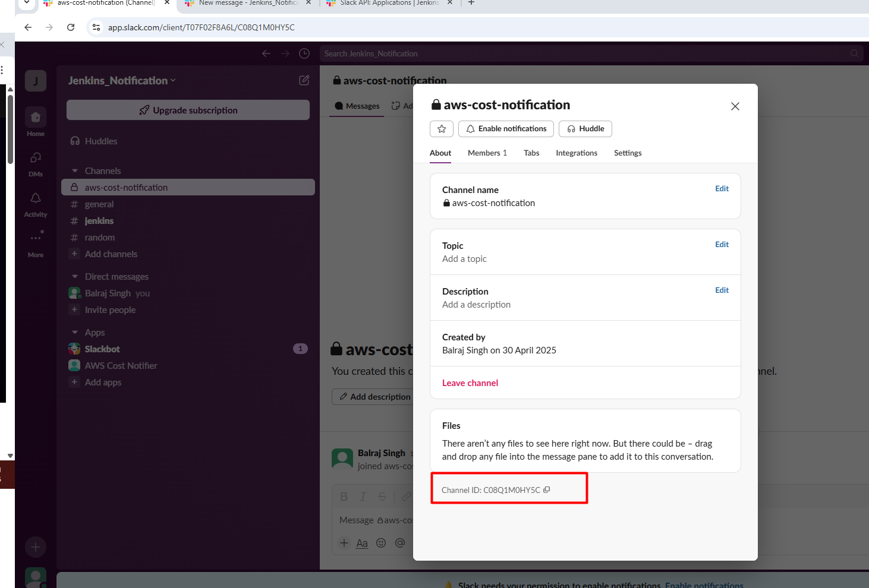Click the new message compose icon
The width and height of the screenshot is (869, 588).
304,80
